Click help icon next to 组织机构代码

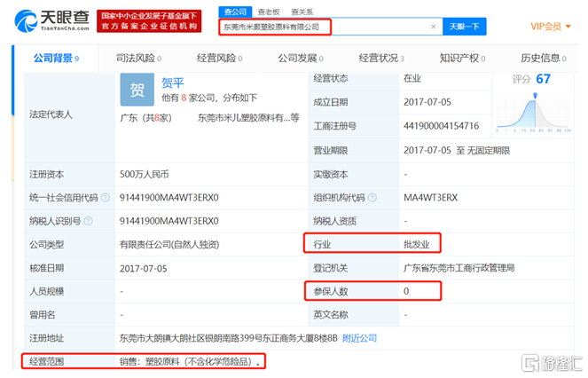coord(372,198)
